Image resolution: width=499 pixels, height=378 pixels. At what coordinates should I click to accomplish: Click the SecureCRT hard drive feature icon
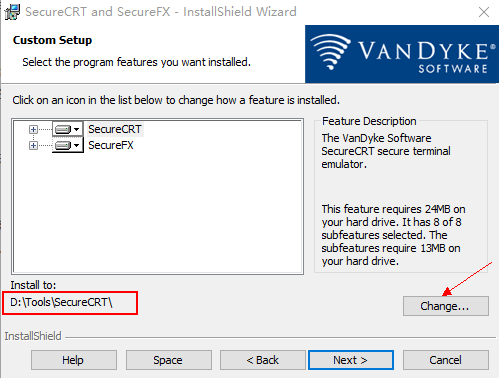63,129
